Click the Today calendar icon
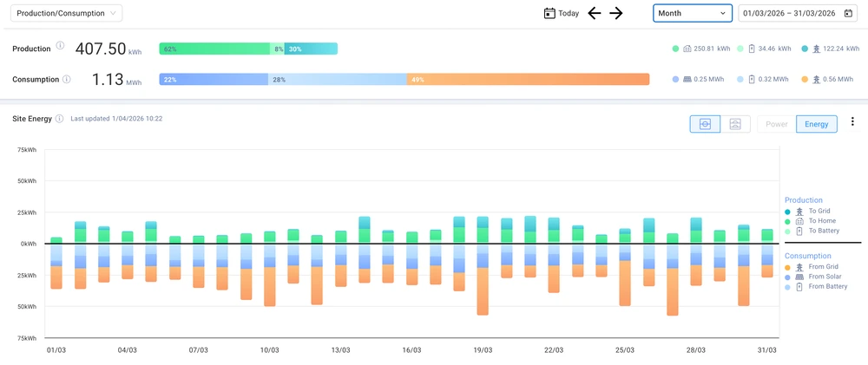Viewport: 868px width, 365px height. pyautogui.click(x=549, y=13)
